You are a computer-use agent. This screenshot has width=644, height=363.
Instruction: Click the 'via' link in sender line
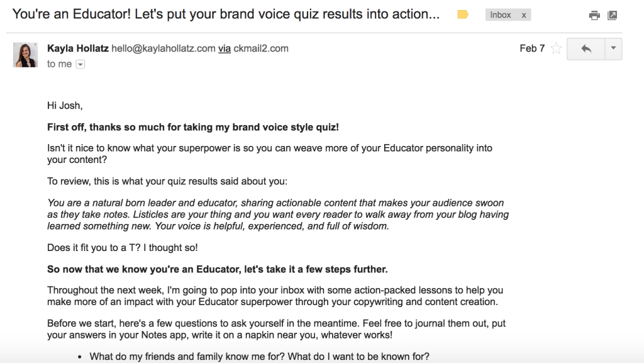225,48
